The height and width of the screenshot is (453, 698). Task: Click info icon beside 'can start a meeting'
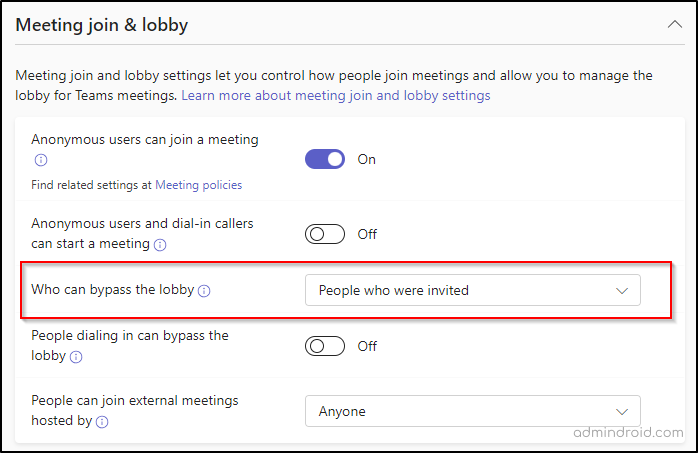click(160, 244)
